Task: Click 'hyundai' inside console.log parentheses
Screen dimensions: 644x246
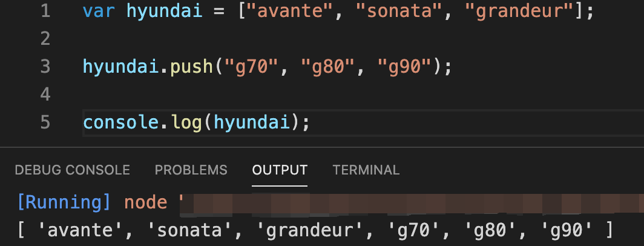Action: 251,122
